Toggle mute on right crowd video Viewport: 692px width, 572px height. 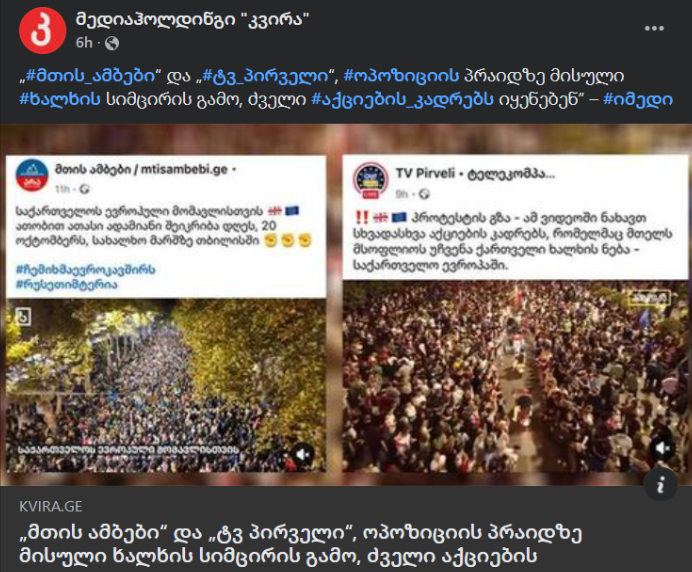pos(663,449)
